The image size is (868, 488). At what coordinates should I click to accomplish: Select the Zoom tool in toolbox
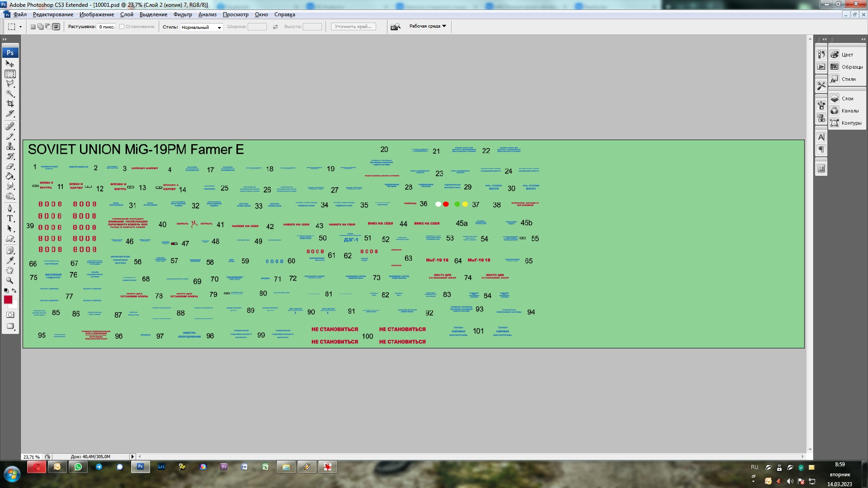coord(10,281)
